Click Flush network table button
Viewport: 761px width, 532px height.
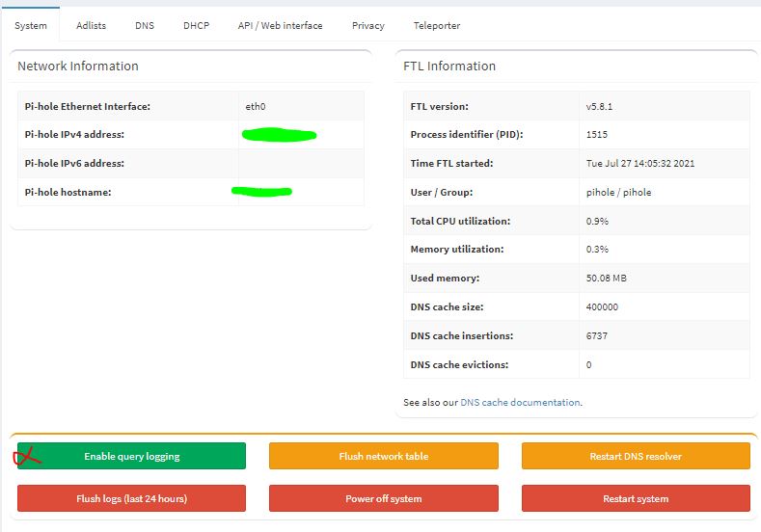384,456
